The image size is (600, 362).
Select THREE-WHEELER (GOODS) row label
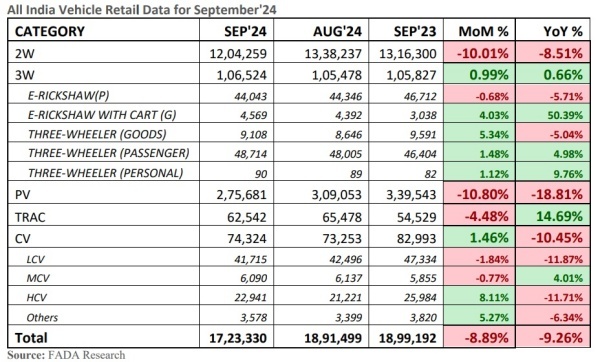[97, 134]
